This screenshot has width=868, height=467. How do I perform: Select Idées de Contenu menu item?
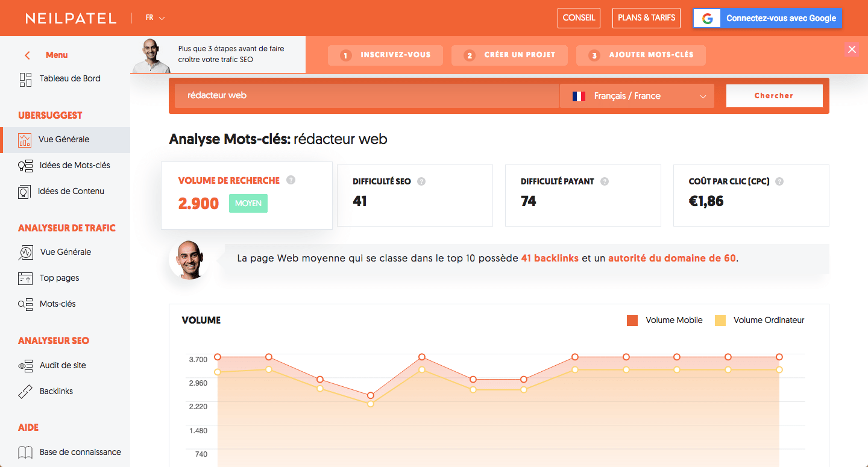71,192
